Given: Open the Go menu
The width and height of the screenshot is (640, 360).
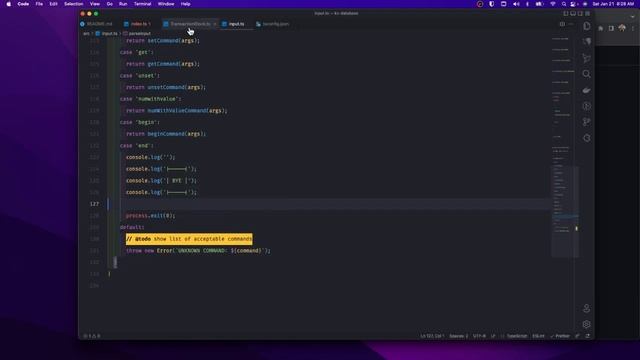Looking at the screenshot, I should [109, 4].
